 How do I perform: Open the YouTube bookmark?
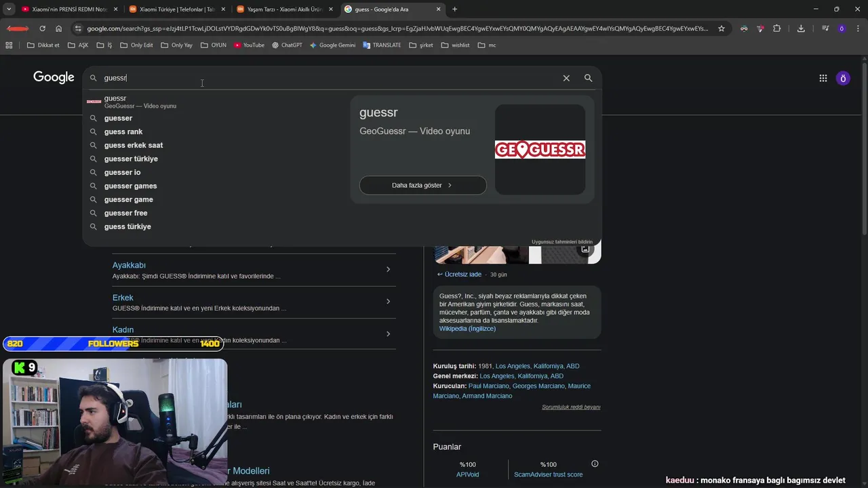point(249,45)
